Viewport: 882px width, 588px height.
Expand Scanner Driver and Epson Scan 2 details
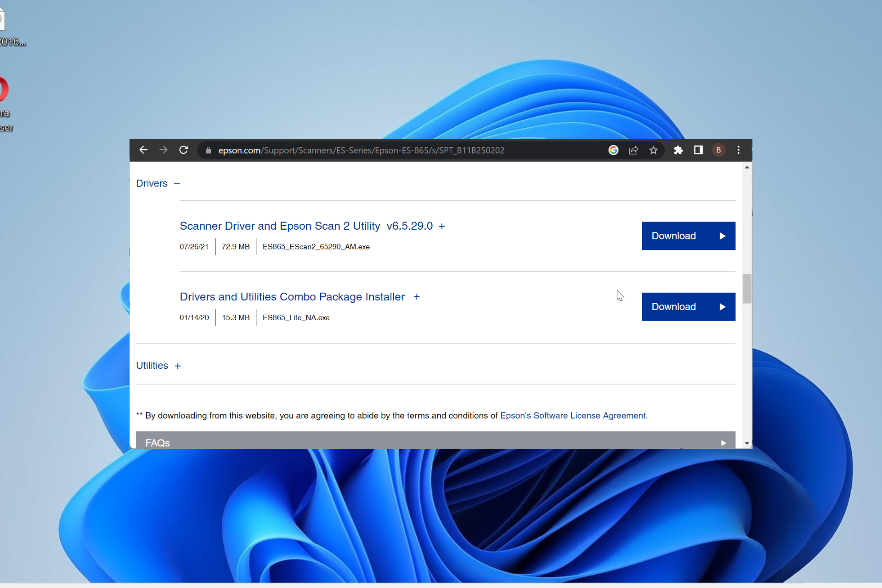coord(441,226)
